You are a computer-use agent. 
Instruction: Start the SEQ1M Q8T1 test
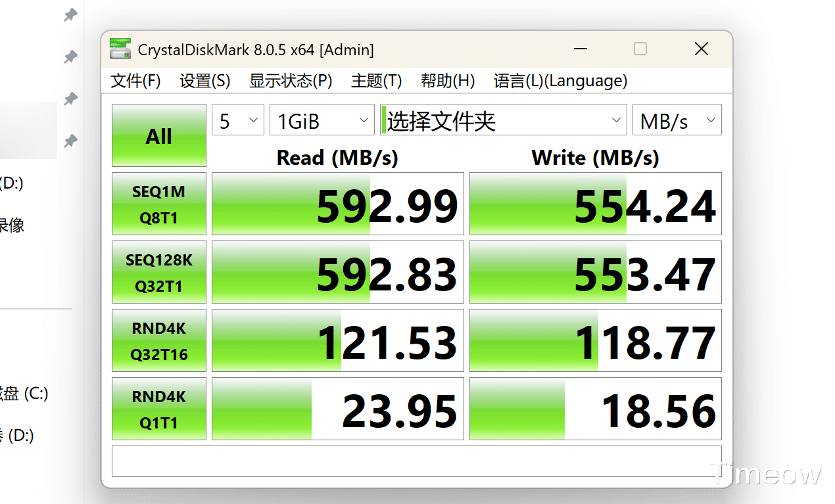tap(159, 204)
